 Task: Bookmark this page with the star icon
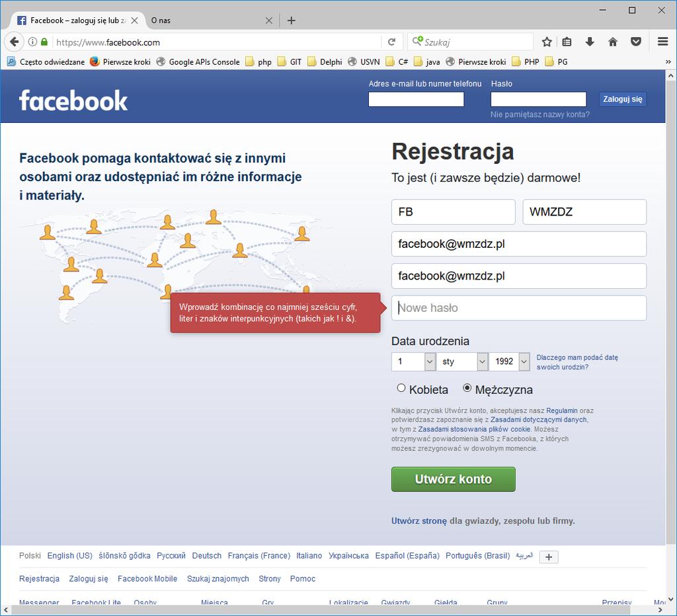coord(547,42)
